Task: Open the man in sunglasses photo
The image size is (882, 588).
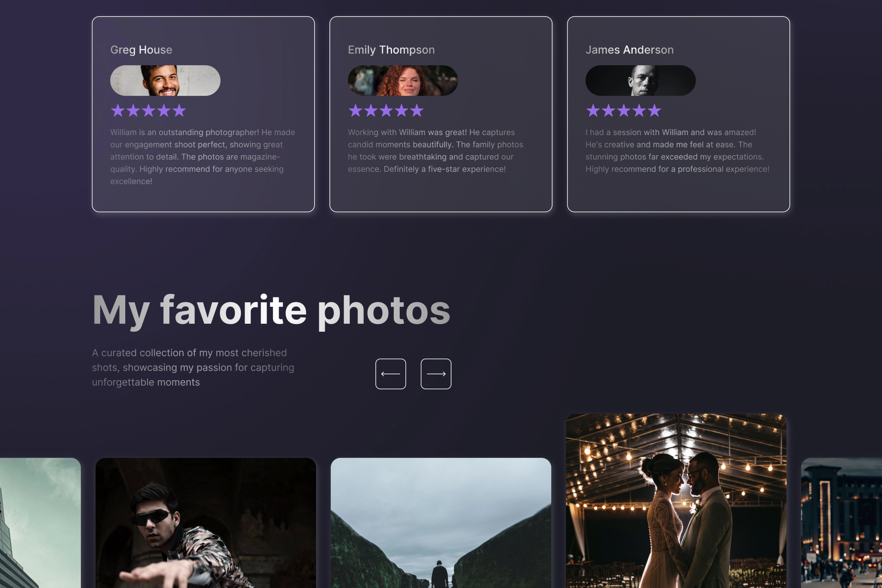Action: click(x=206, y=523)
